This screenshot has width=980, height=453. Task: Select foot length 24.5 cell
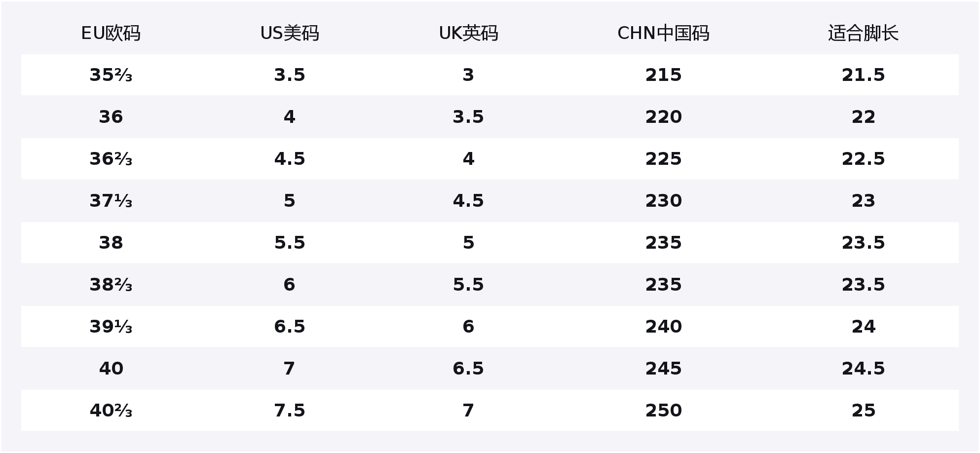[x=863, y=369]
